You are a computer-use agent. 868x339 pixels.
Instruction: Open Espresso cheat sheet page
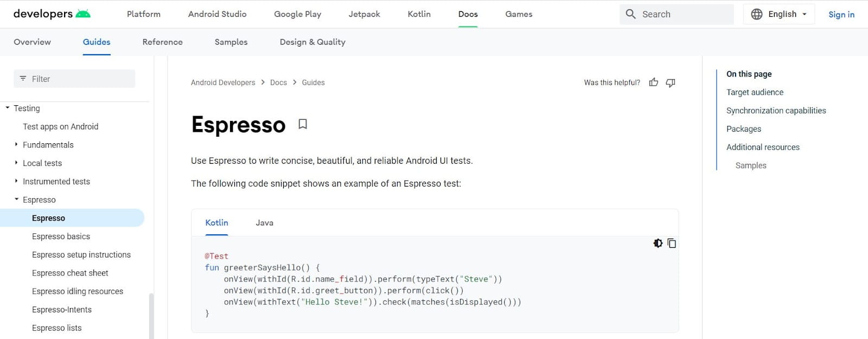point(70,273)
